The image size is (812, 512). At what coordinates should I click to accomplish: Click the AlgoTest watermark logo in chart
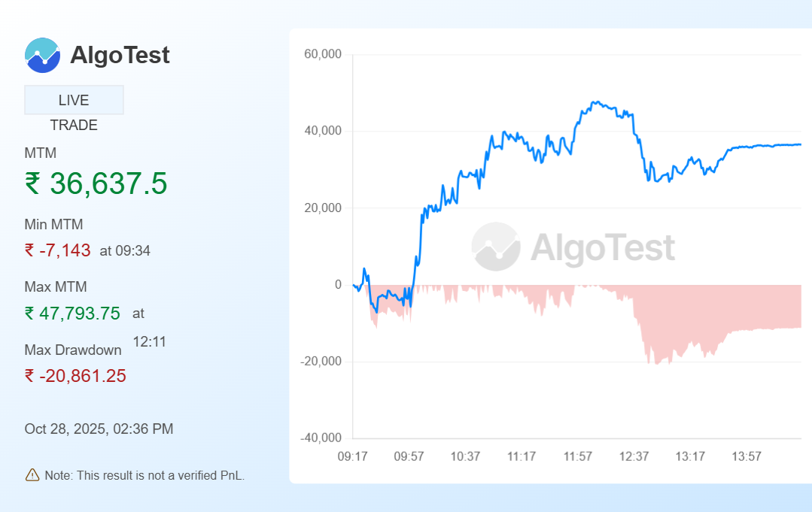(x=496, y=247)
